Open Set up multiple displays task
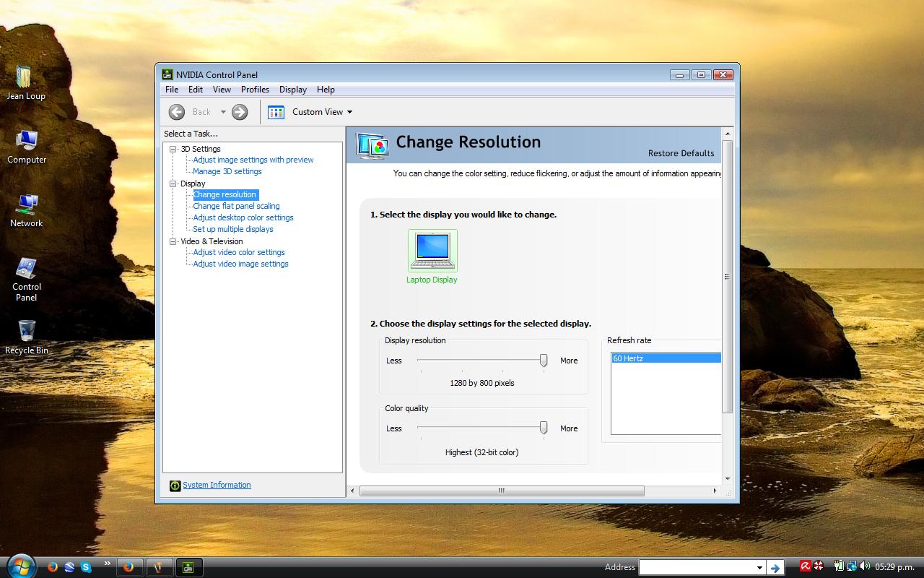Screen dimensions: 924x578 click(x=233, y=229)
